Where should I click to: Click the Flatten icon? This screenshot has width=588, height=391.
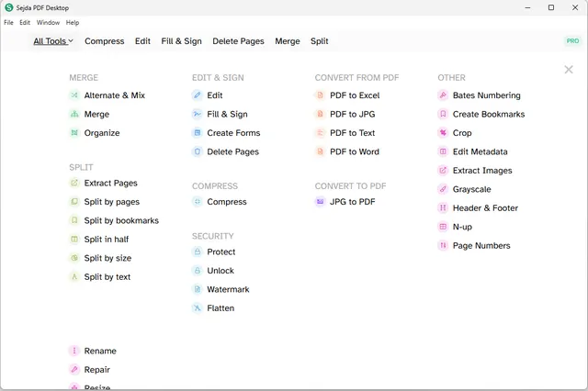tap(198, 307)
